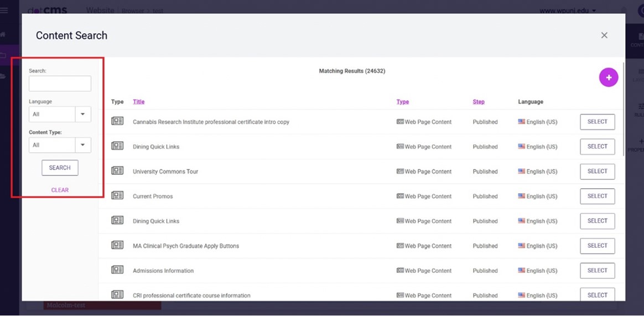Sort results by Title column
This screenshot has width=644, height=316.
click(138, 102)
